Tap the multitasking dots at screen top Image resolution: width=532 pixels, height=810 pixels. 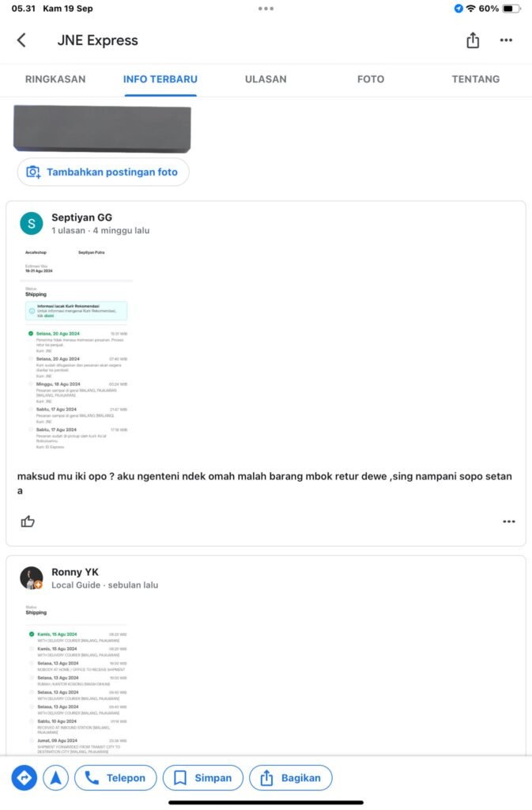pos(266,9)
